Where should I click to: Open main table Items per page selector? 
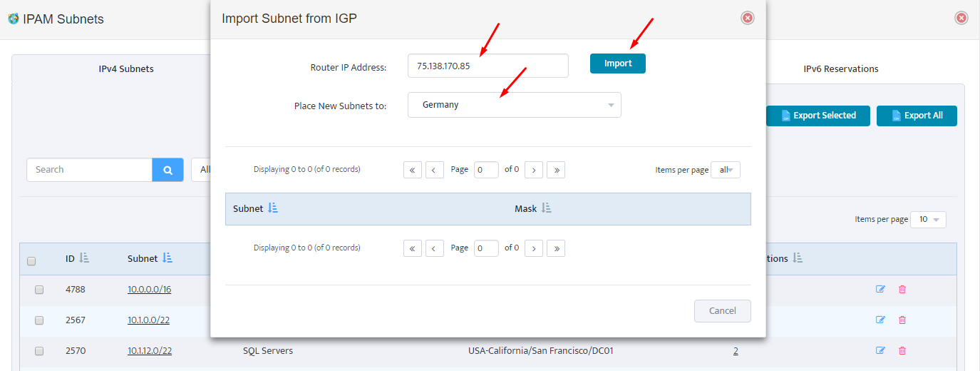tap(928, 220)
